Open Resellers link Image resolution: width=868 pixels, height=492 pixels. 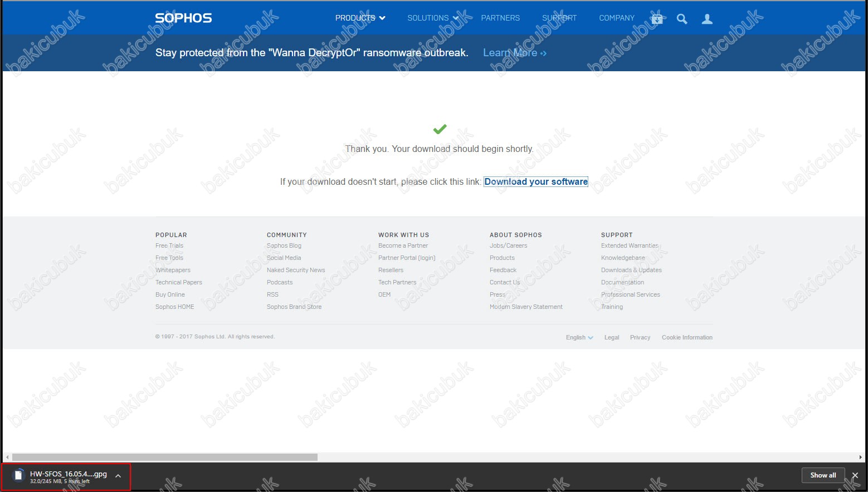(x=391, y=270)
